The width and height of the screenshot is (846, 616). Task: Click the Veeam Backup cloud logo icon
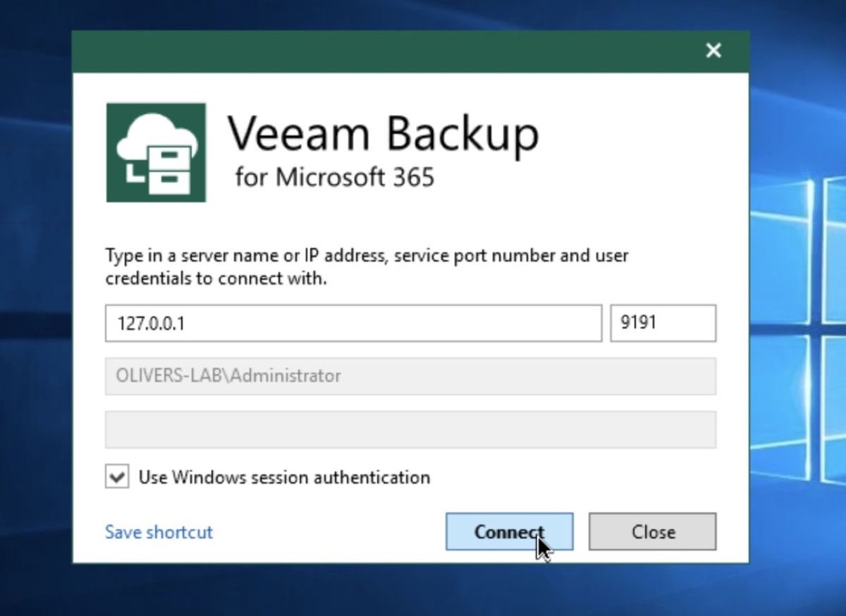pos(156,152)
